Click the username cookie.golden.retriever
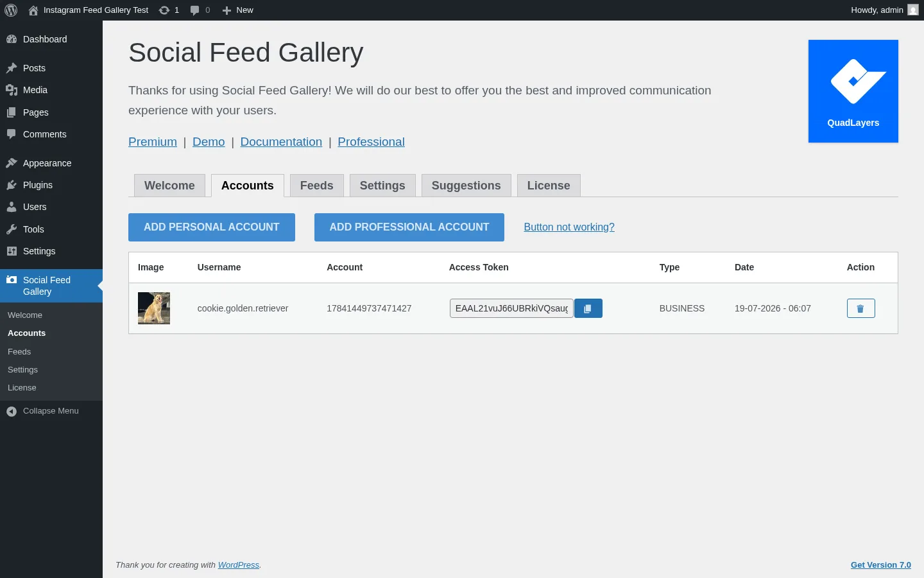Viewport: 924px width, 578px height. (x=243, y=308)
